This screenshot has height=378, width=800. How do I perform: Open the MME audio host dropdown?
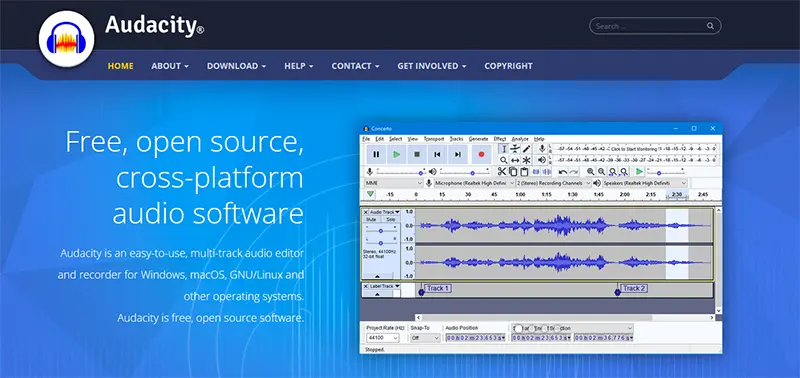[394, 183]
